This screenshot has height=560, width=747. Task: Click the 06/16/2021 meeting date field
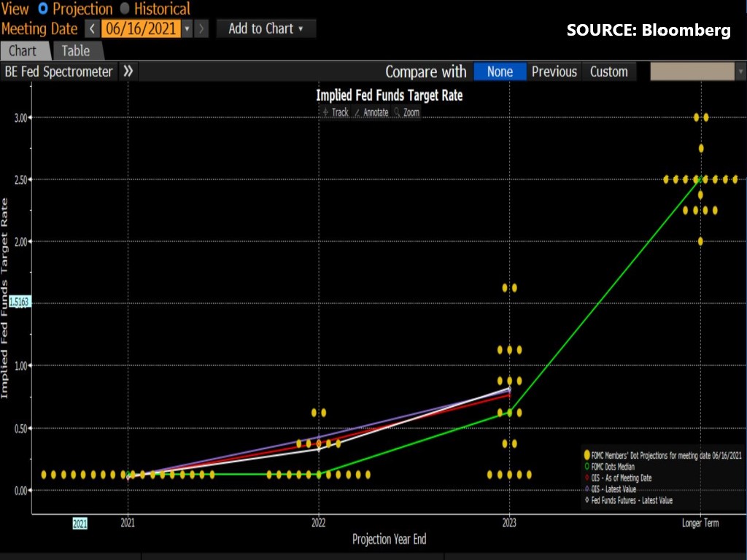click(141, 28)
